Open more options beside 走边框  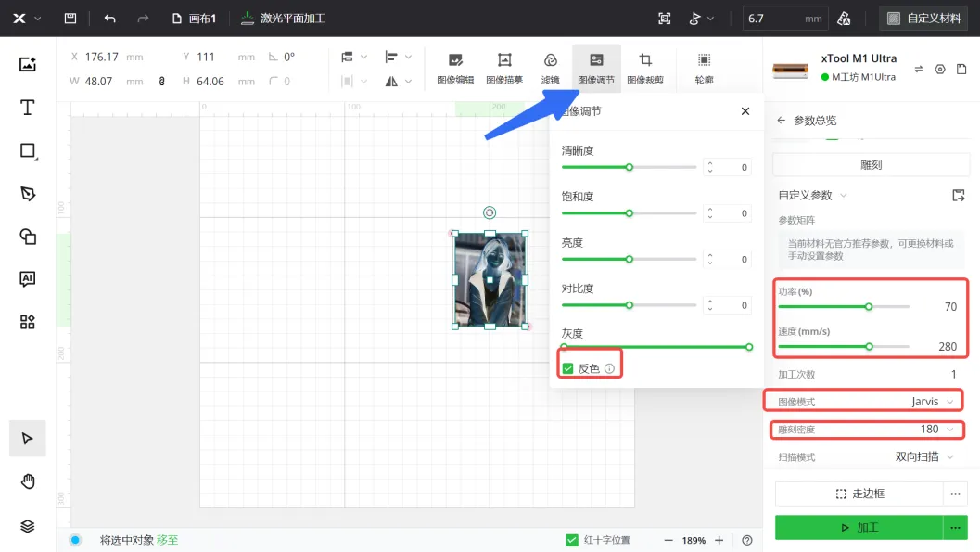(x=955, y=494)
